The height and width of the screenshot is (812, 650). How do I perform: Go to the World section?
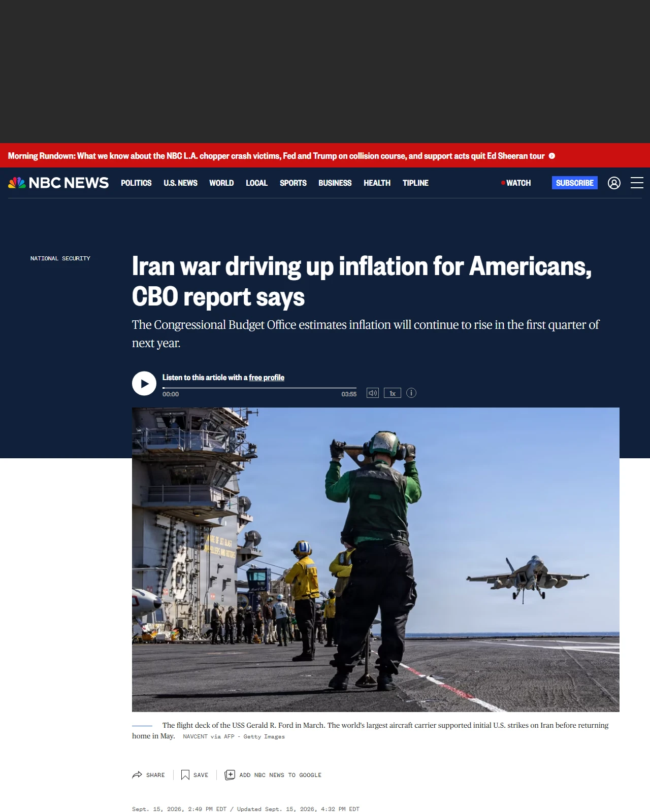click(x=221, y=183)
